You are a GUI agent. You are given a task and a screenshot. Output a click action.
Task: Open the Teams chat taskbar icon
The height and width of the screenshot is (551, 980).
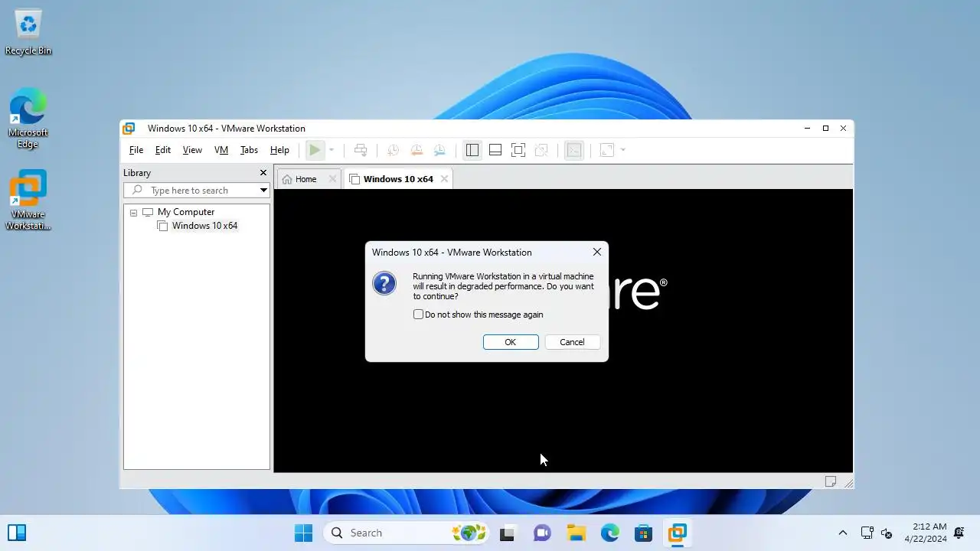pos(542,533)
